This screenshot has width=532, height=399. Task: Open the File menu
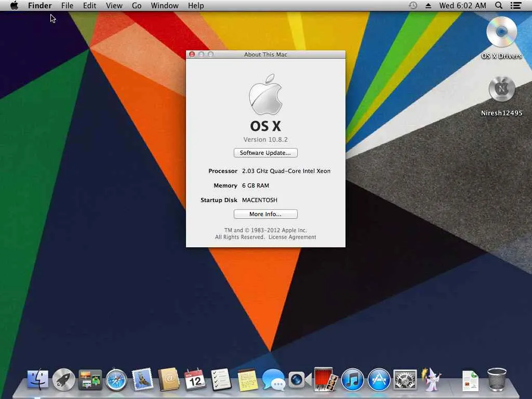pos(67,6)
